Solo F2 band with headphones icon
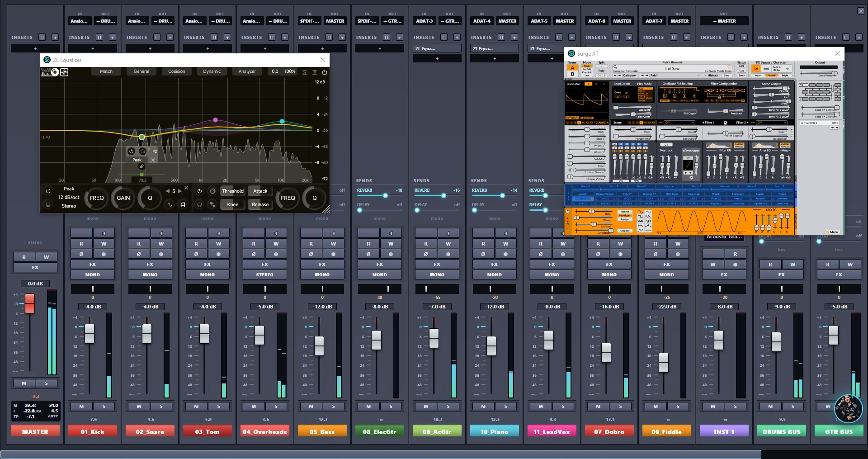The image size is (868, 459). 142,151
